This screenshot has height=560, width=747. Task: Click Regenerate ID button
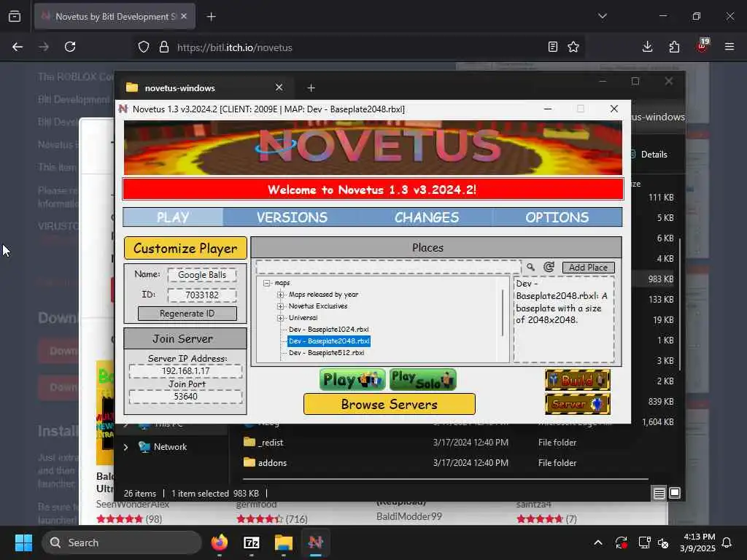[187, 314]
